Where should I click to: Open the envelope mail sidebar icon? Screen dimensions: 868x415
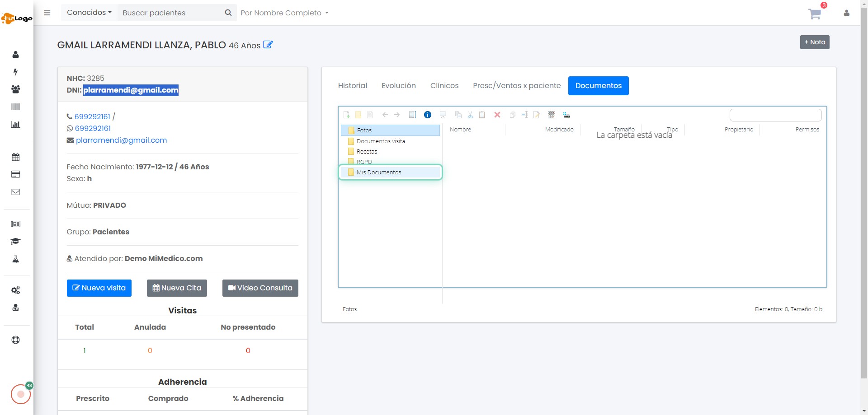point(15,192)
